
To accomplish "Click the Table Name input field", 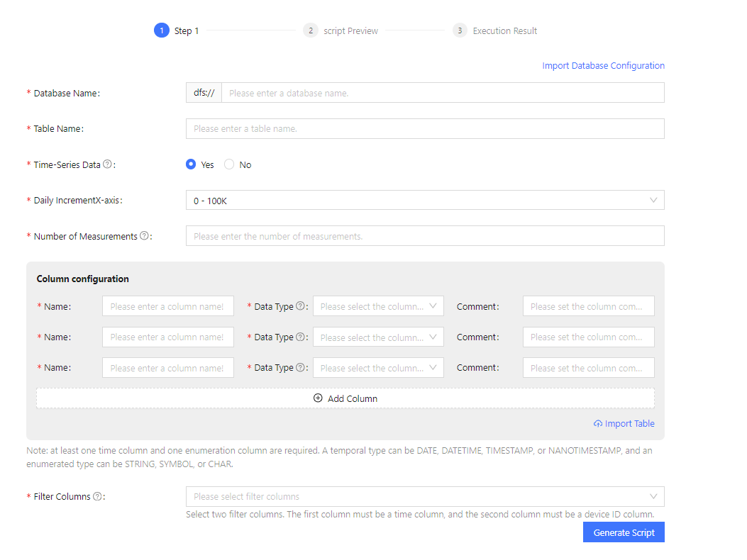I will point(425,128).
